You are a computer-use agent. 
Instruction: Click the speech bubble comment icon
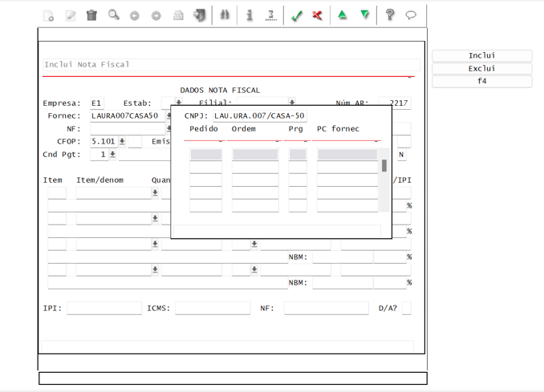coord(411,15)
